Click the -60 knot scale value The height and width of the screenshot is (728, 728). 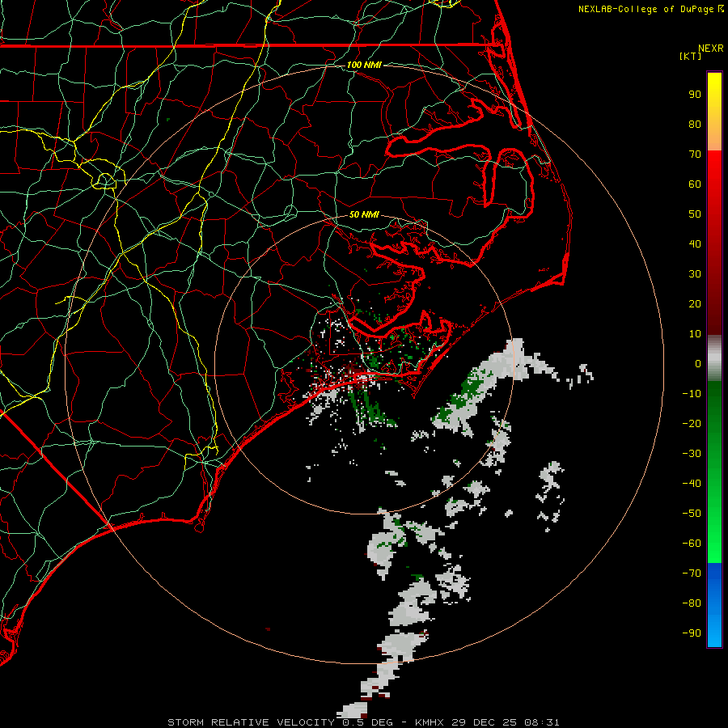pyautogui.click(x=692, y=544)
